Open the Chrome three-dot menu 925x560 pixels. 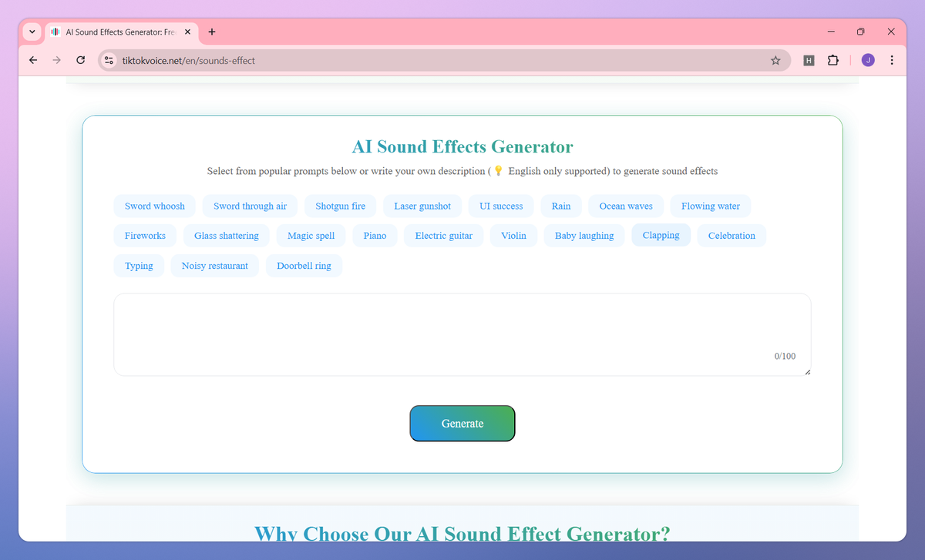point(892,59)
